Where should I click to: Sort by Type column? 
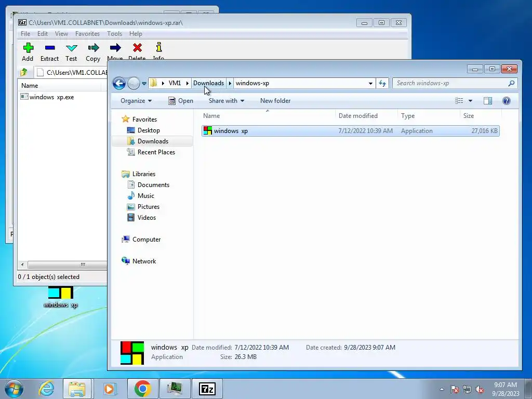click(x=429, y=116)
